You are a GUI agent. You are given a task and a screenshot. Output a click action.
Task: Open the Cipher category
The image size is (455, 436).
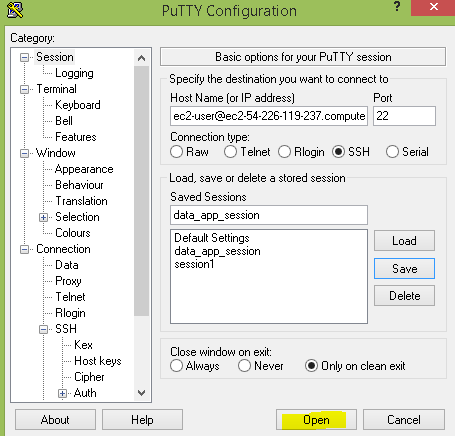click(x=89, y=377)
